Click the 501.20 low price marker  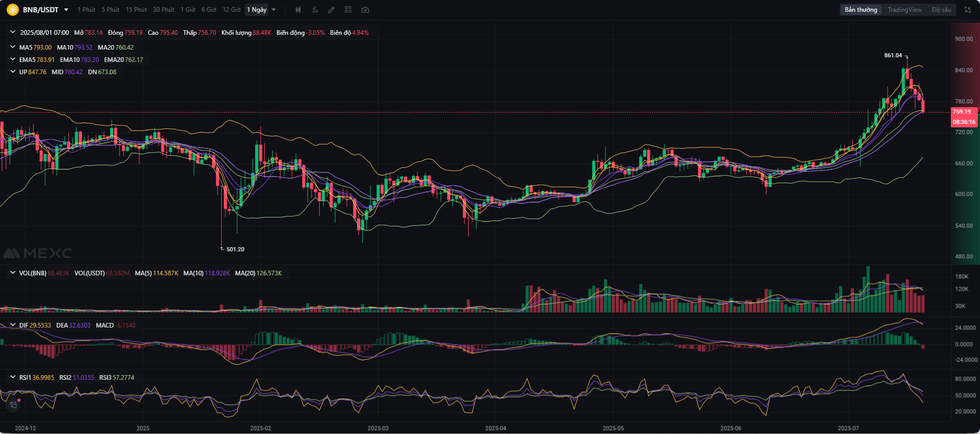(x=236, y=249)
